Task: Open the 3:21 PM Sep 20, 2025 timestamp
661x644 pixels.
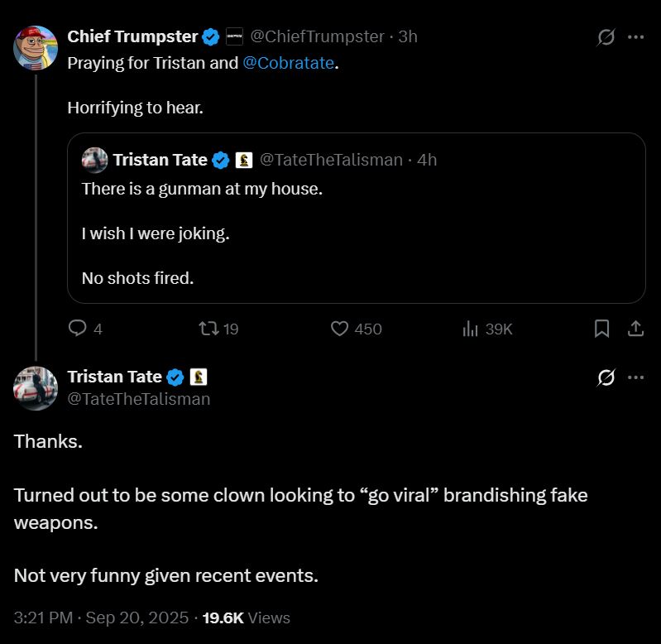Action: tap(103, 618)
